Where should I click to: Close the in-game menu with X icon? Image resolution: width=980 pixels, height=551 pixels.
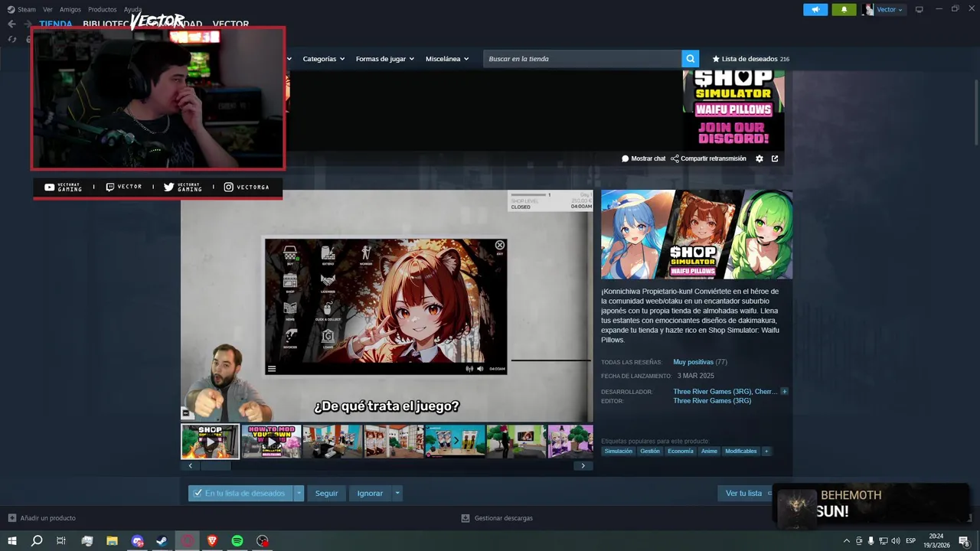[x=500, y=245]
